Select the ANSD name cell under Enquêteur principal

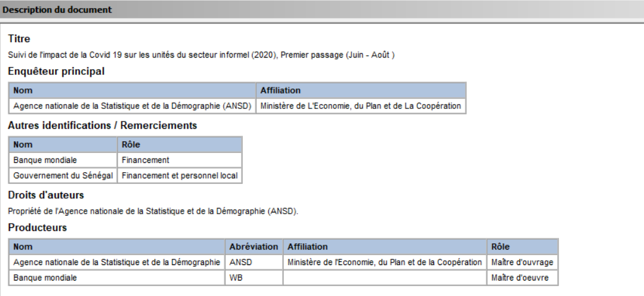[x=133, y=106]
